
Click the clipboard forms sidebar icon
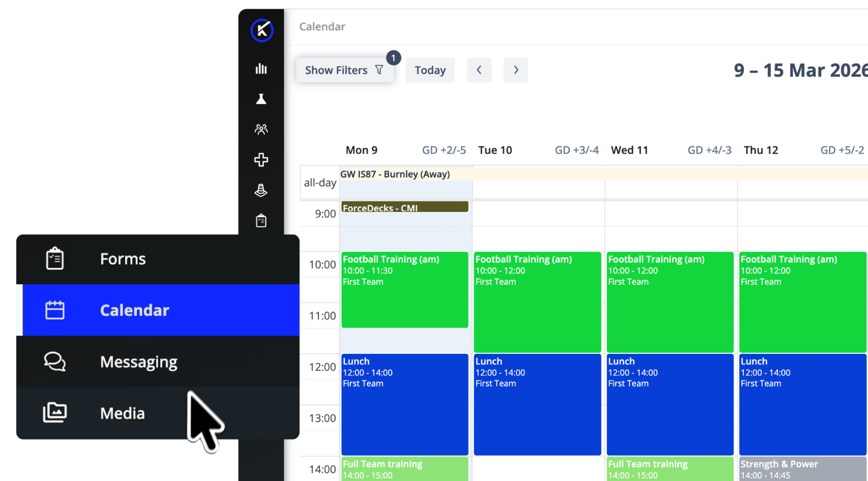(261, 221)
